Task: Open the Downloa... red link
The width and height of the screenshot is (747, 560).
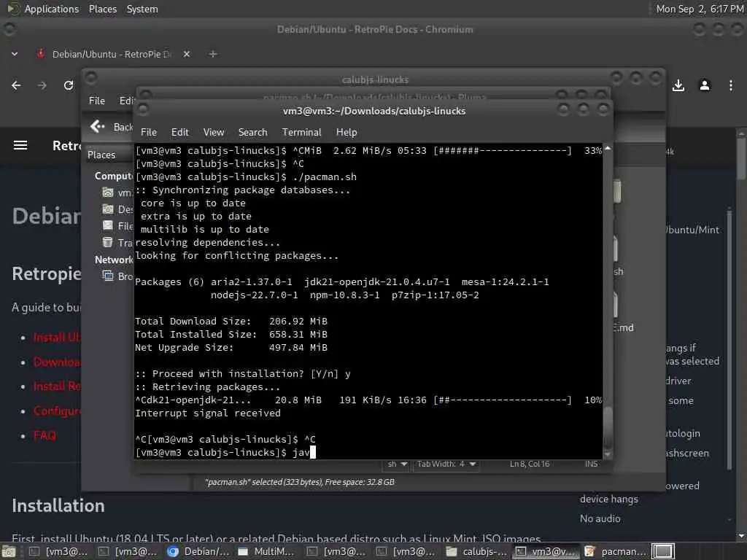Action: tap(57, 362)
